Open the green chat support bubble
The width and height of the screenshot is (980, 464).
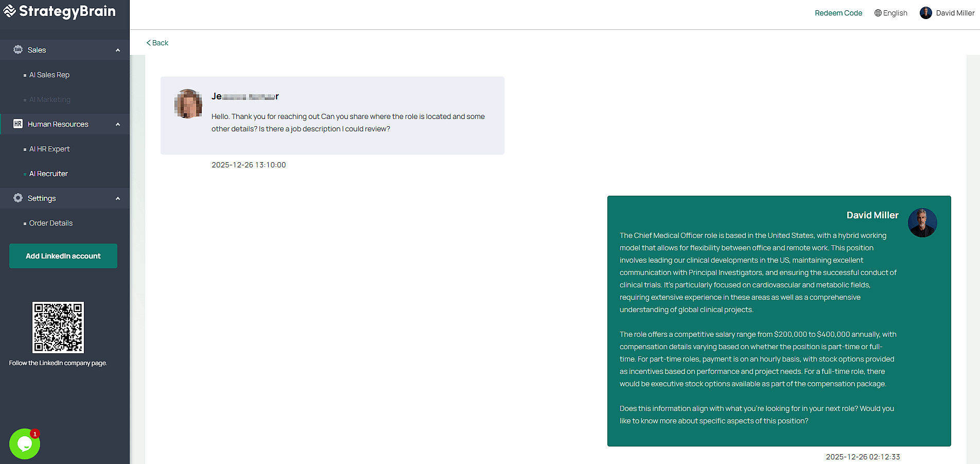pos(24,444)
